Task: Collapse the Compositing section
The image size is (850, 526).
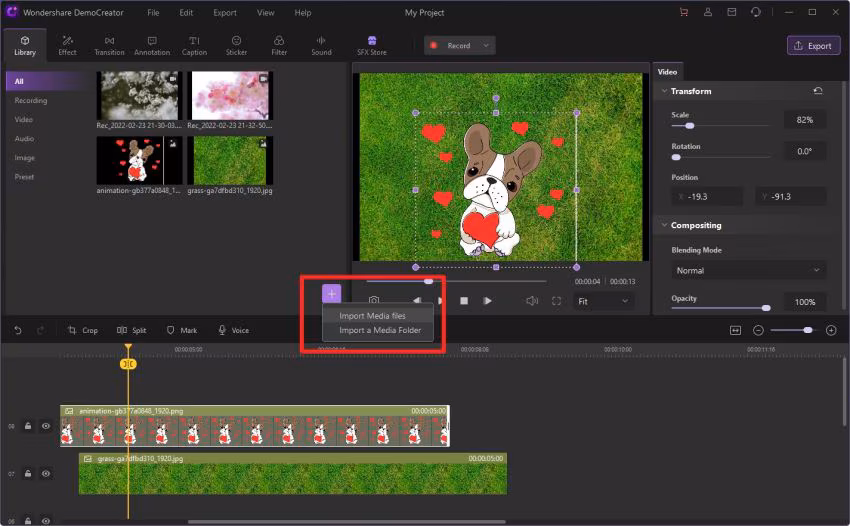Action: coord(664,225)
